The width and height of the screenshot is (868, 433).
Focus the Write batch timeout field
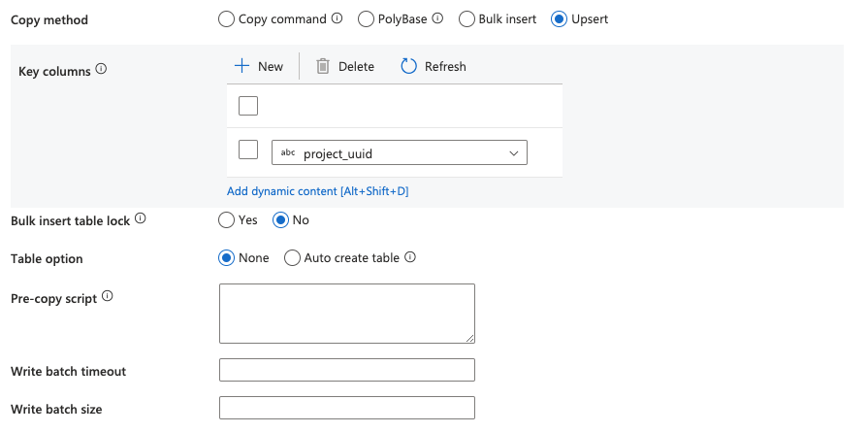346,370
